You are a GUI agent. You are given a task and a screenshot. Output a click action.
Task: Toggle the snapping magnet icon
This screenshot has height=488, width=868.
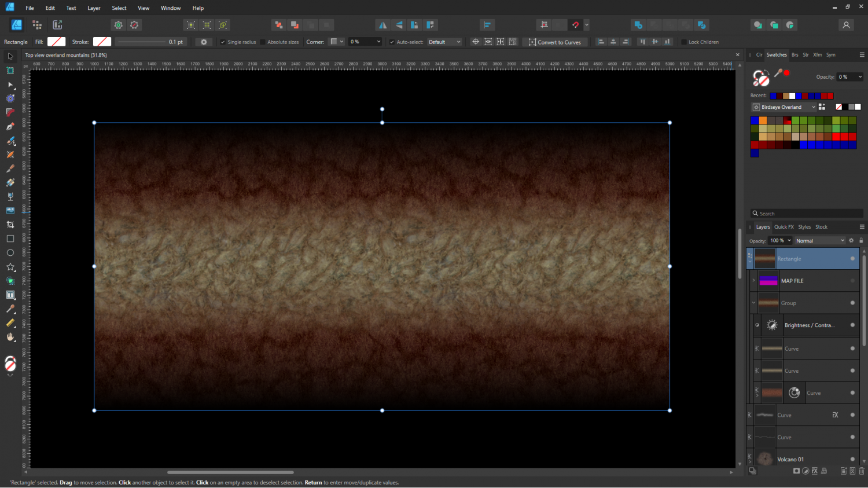click(x=575, y=25)
